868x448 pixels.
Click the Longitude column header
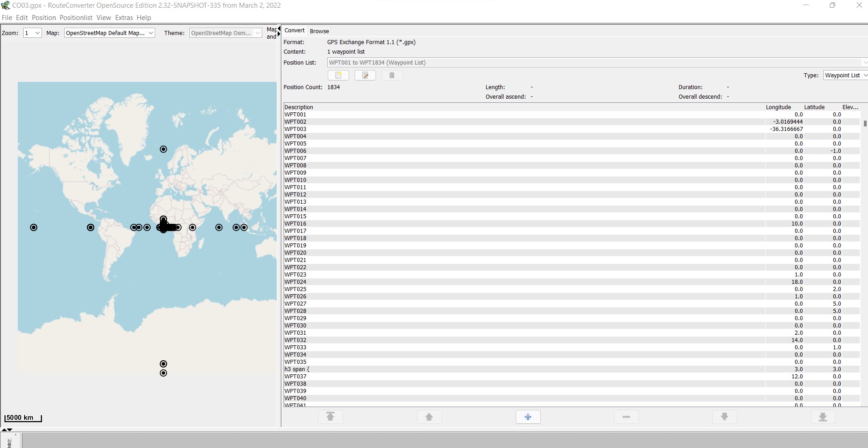pyautogui.click(x=778, y=107)
